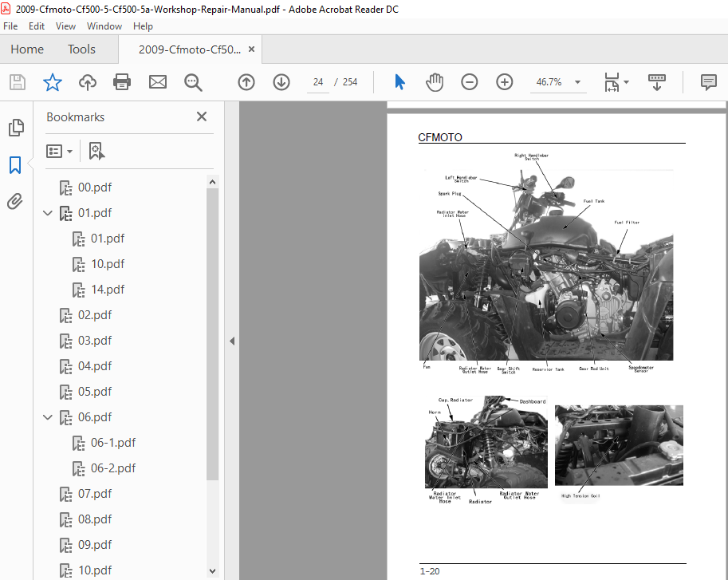728x580 pixels.
Task: Select the arrow selection tool
Action: tap(399, 82)
